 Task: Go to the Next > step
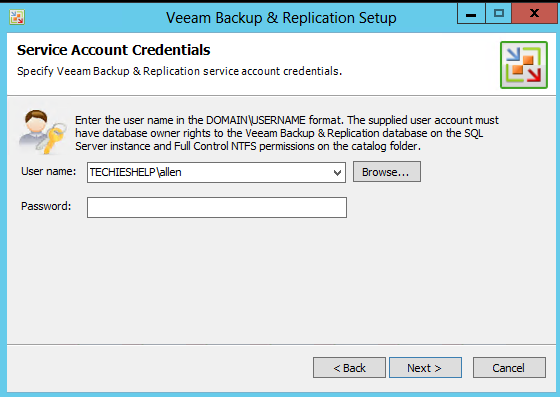tap(425, 367)
